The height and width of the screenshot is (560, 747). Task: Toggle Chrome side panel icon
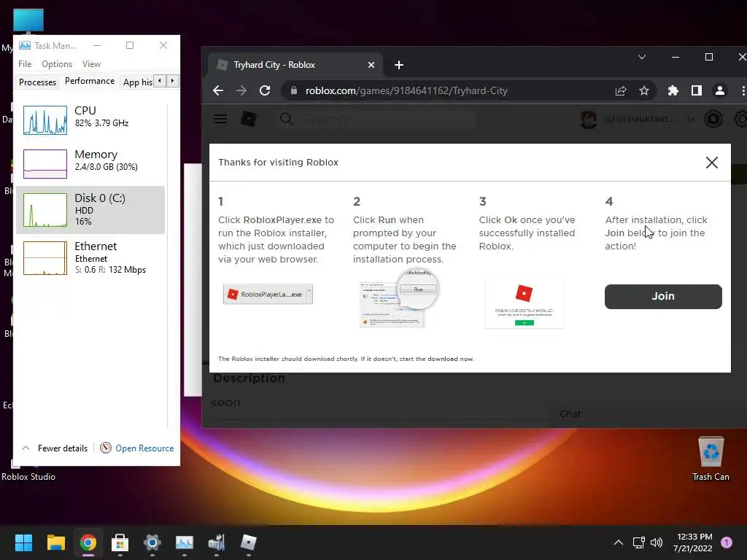pos(697,90)
